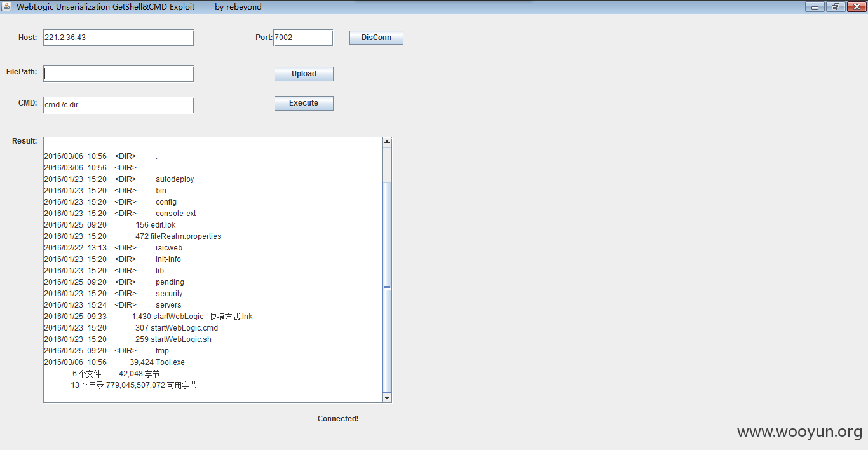Run the command with Execute button

304,103
